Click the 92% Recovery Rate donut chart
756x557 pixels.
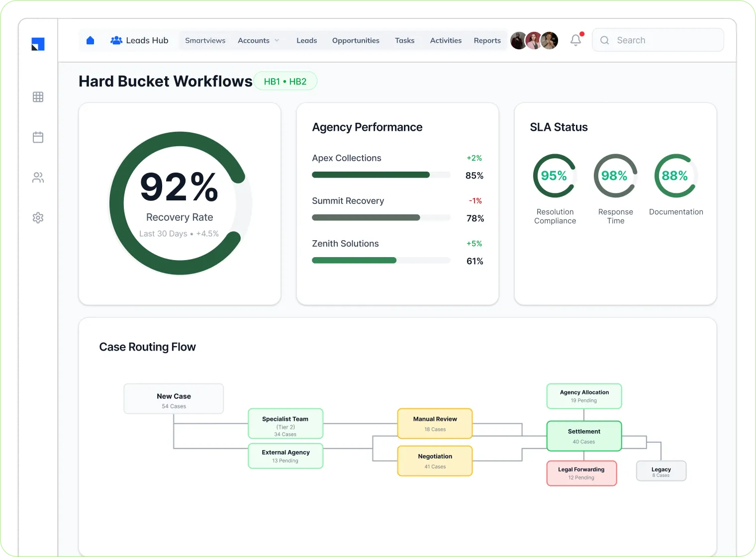click(180, 203)
